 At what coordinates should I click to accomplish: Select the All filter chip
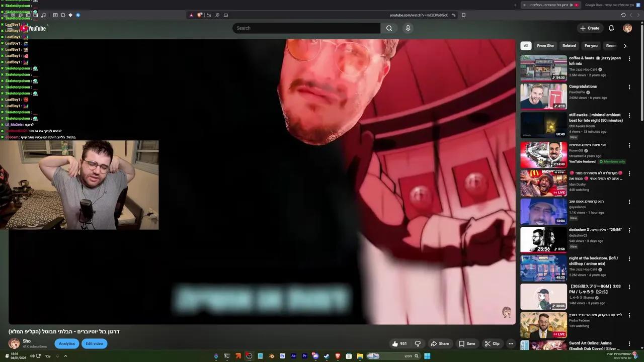(526, 46)
